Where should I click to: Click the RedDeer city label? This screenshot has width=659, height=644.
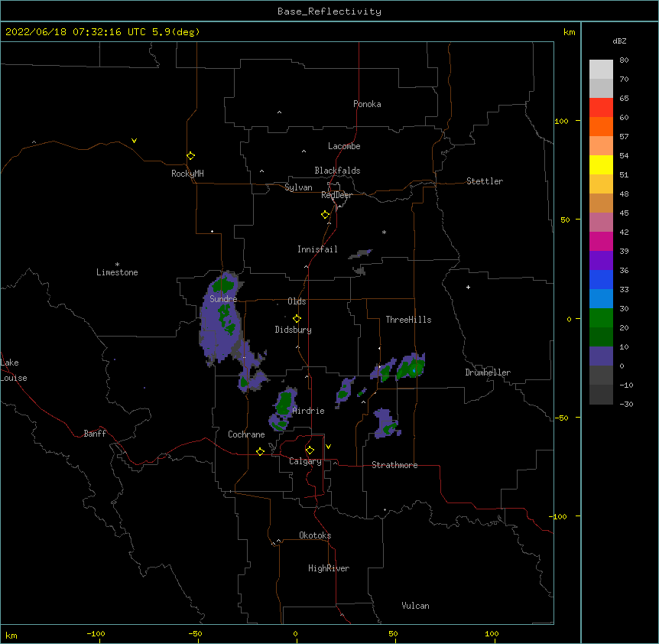click(336, 195)
